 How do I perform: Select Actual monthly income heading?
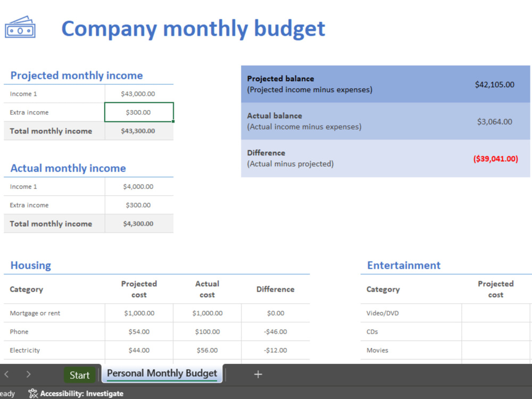point(68,168)
